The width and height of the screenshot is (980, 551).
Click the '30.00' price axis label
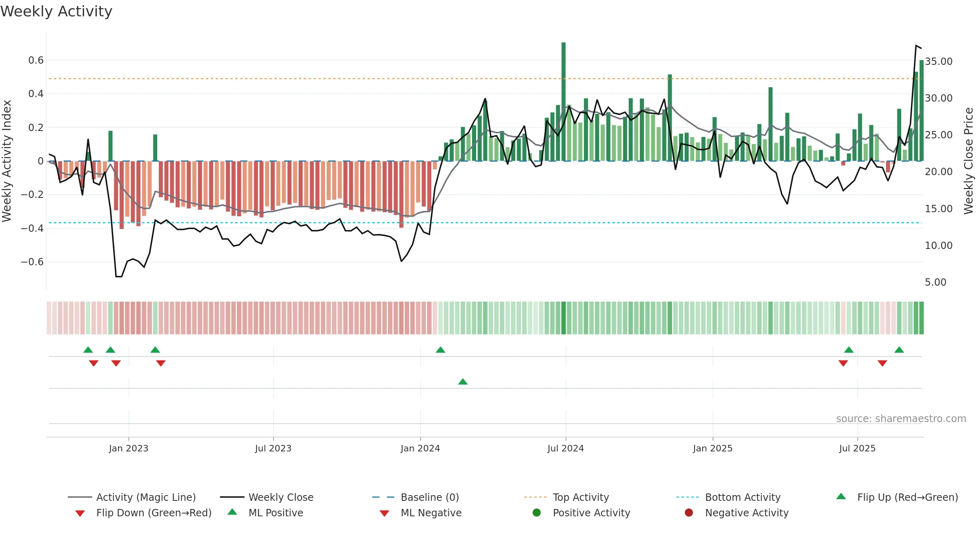coord(938,98)
